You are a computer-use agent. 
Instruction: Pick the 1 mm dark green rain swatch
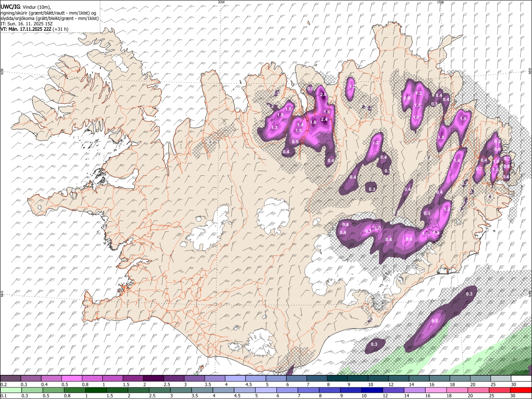point(95,390)
